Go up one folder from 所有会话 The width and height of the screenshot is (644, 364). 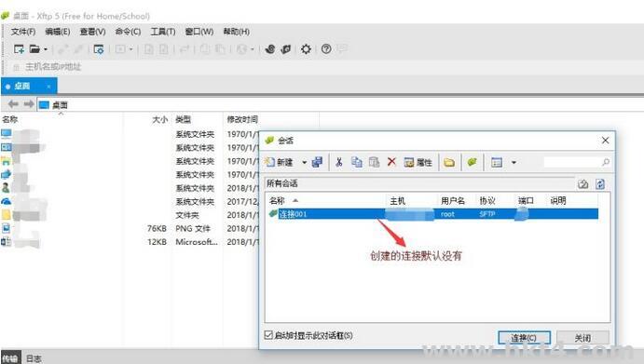tap(582, 183)
